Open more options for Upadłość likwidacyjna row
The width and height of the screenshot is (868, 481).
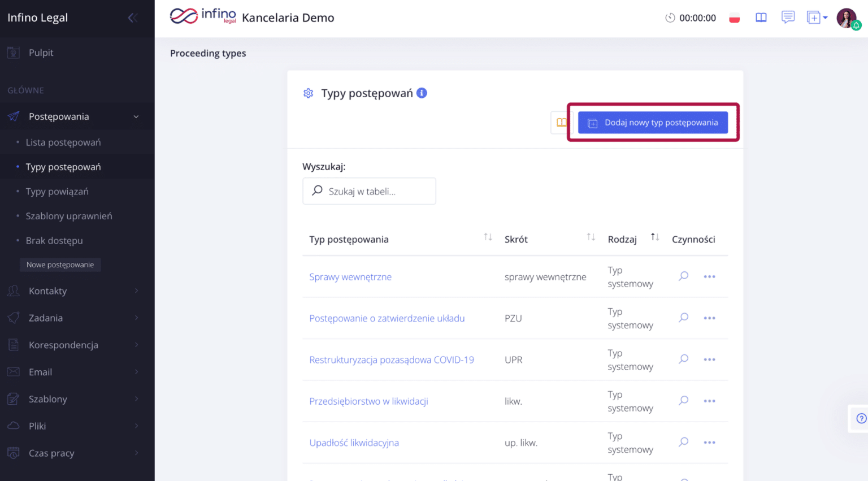pos(709,443)
